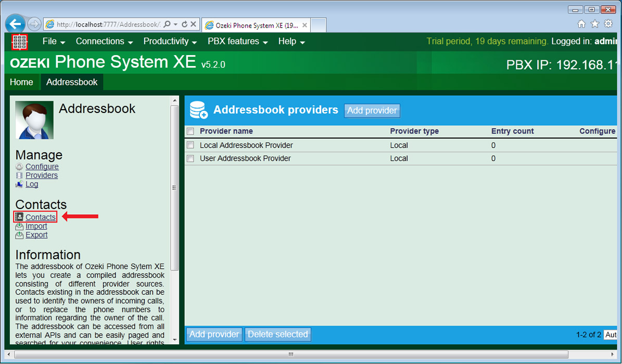Open the Import link
This screenshot has width=622, height=364.
click(x=36, y=226)
